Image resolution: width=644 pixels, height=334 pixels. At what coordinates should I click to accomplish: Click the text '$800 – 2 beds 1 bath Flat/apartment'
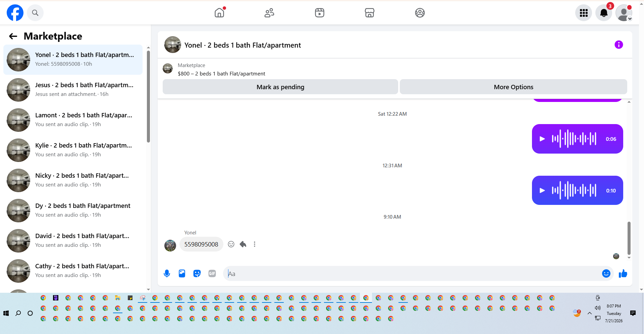click(x=221, y=73)
